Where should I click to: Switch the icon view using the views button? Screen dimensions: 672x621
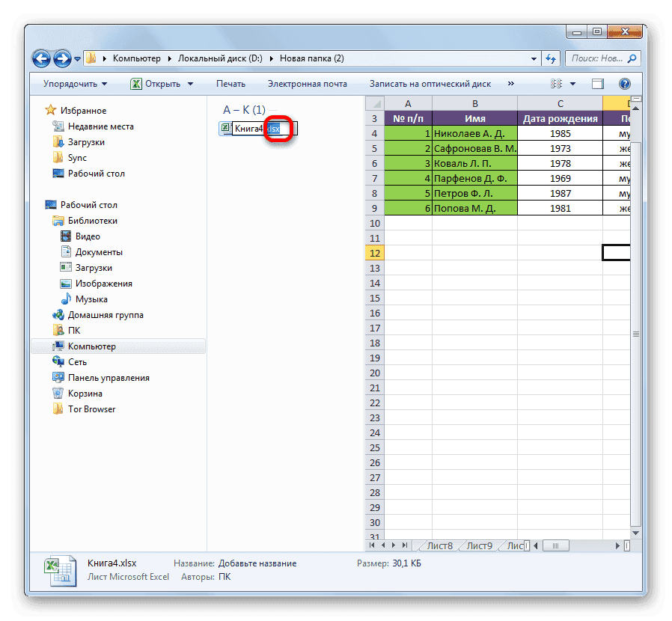(555, 83)
